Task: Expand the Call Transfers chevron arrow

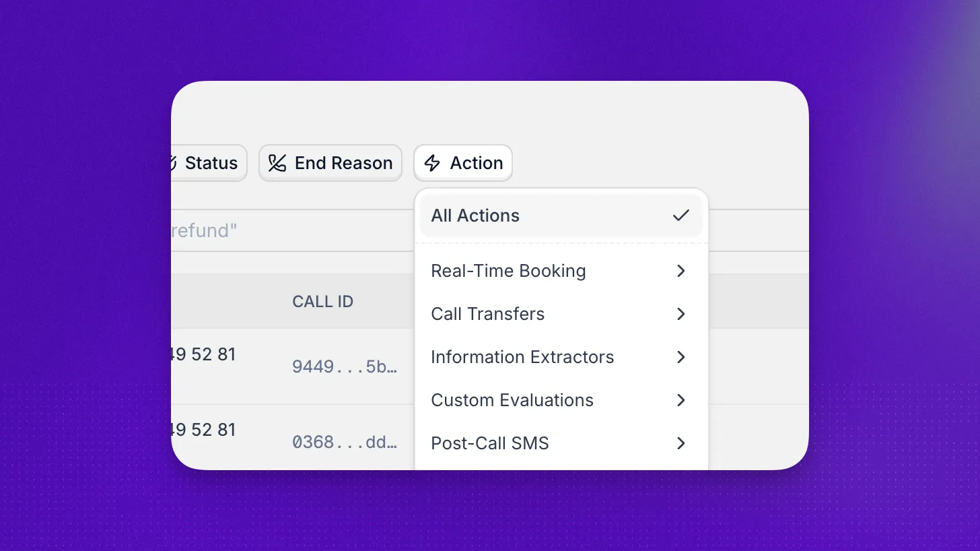Action: (681, 314)
